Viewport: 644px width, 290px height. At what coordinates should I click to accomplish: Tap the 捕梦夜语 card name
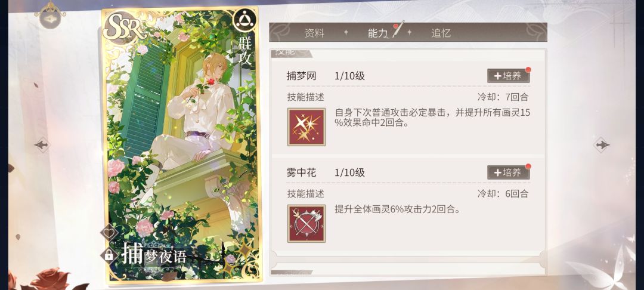tap(154, 255)
